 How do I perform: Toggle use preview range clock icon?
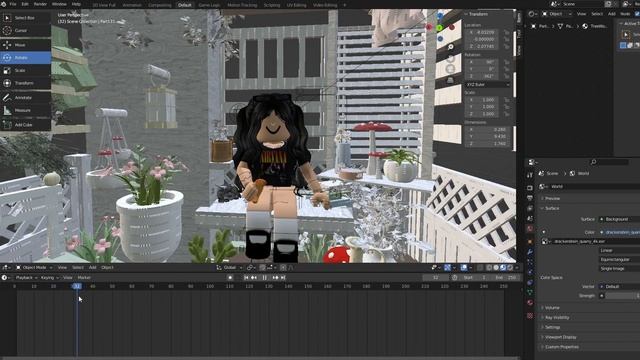coord(455,278)
